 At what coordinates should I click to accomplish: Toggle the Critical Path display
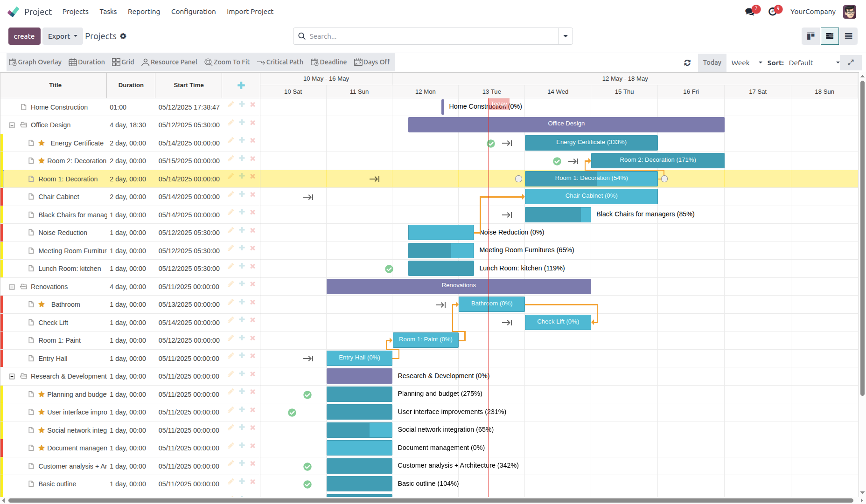[x=280, y=62]
